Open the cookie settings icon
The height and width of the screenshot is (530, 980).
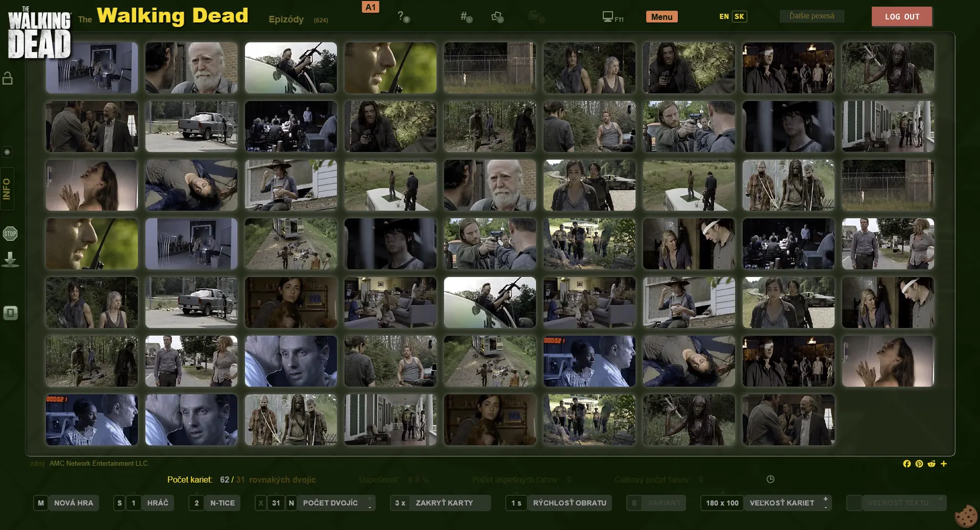pos(966,516)
